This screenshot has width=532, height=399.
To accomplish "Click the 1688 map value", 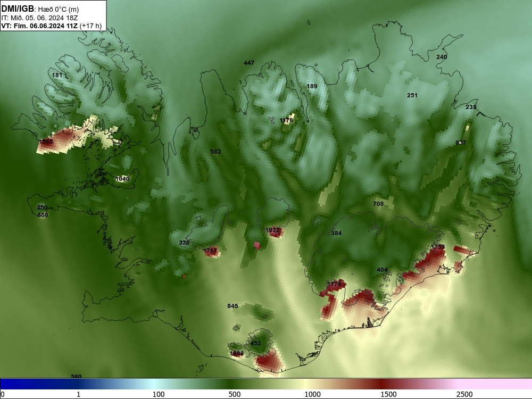I will pyautogui.click(x=237, y=354).
